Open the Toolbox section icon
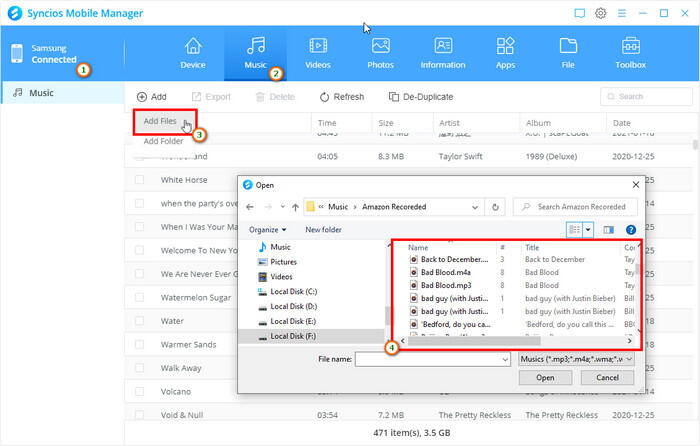Screen dimensions: 700x446 [631, 46]
